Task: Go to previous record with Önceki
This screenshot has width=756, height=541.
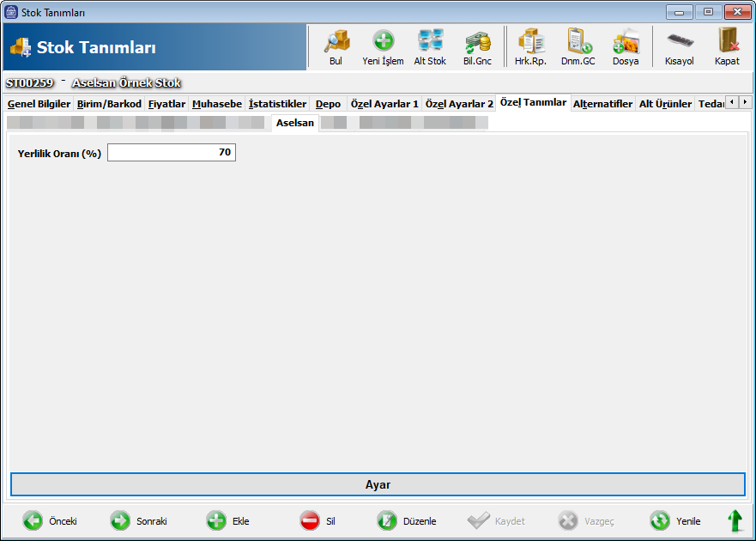Action: pyautogui.click(x=50, y=521)
